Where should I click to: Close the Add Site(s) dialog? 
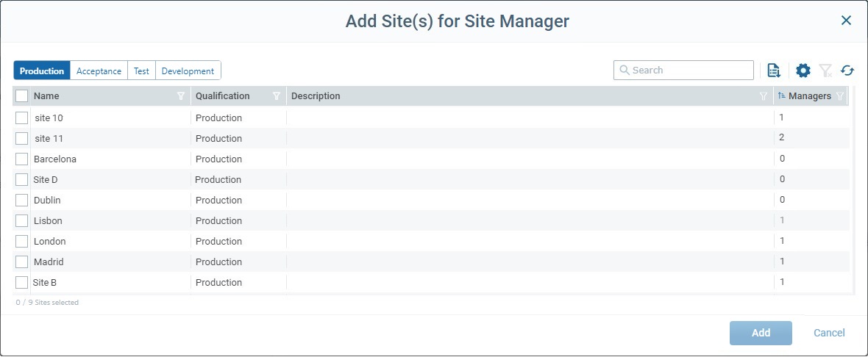click(846, 21)
